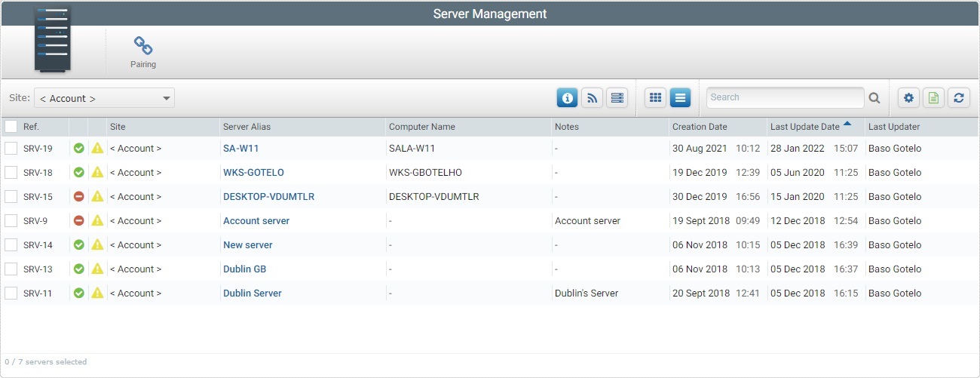Tick the checkbox for SRV-13

point(11,269)
